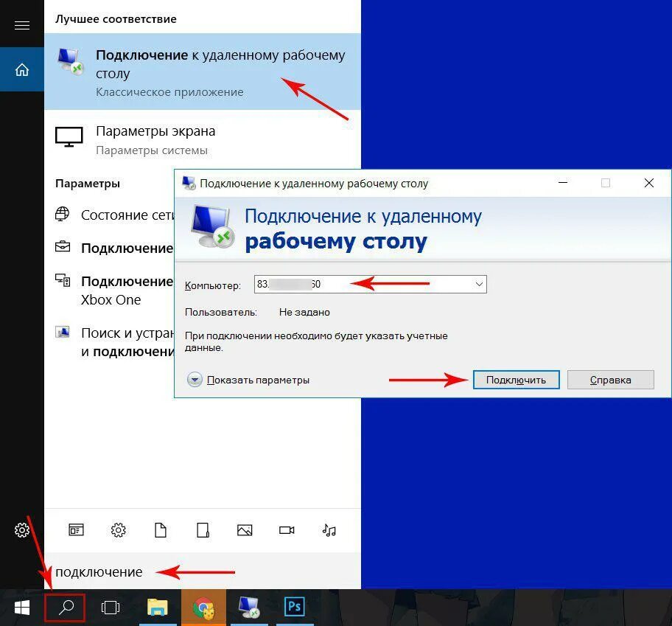This screenshot has width=672, height=626.
Task: Click the Подключить button
Action: coord(516,380)
